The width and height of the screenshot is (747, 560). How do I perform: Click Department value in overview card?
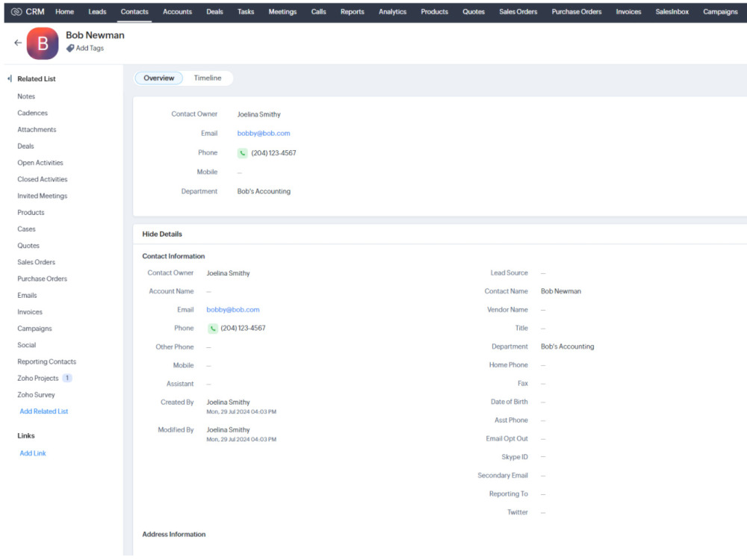[264, 191]
